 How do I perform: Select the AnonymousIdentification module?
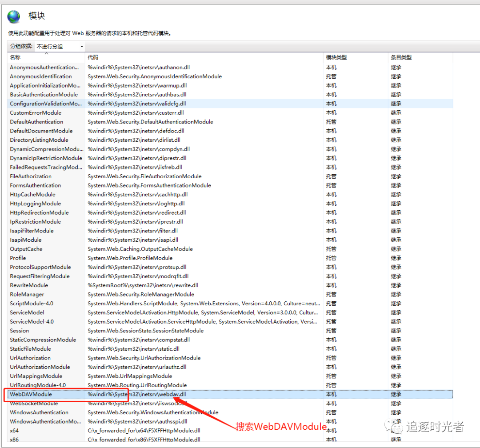pos(41,76)
